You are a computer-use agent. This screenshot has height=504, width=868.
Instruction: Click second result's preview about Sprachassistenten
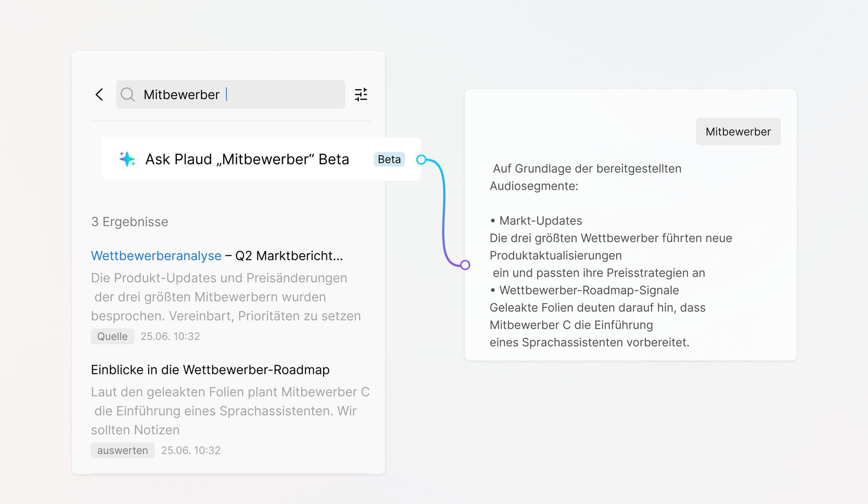click(x=226, y=411)
